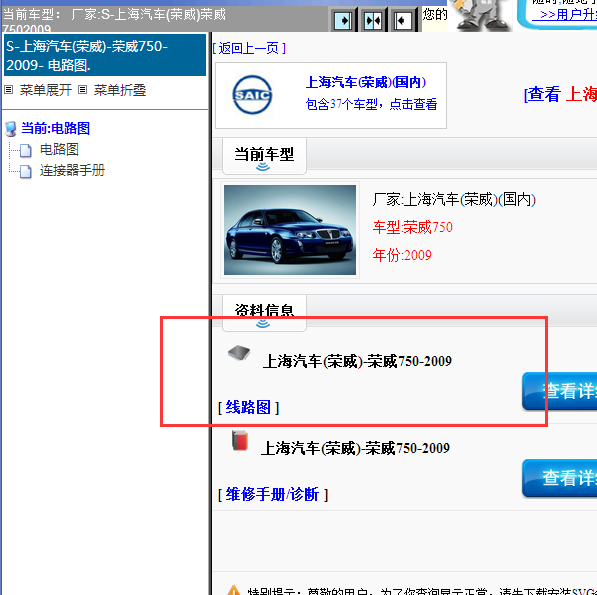
Task: Click the highlighted 电路图 title header in sidebar
Action: point(105,56)
